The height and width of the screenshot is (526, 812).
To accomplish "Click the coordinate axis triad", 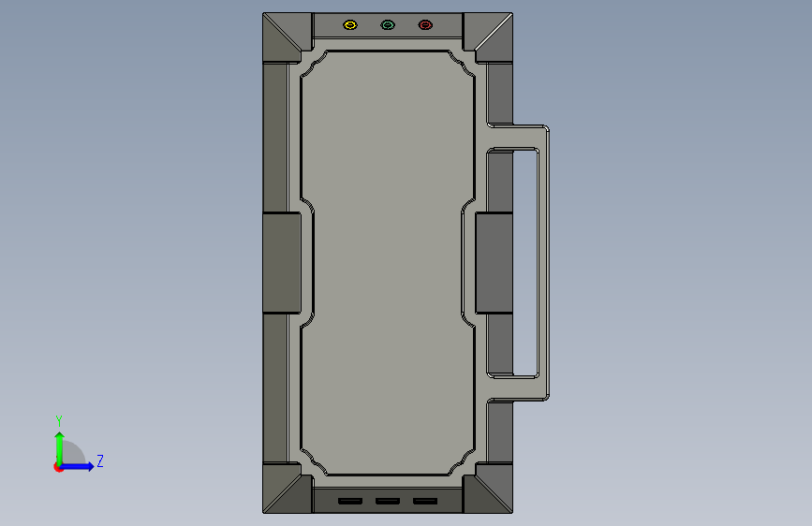I will pyautogui.click(x=78, y=445).
